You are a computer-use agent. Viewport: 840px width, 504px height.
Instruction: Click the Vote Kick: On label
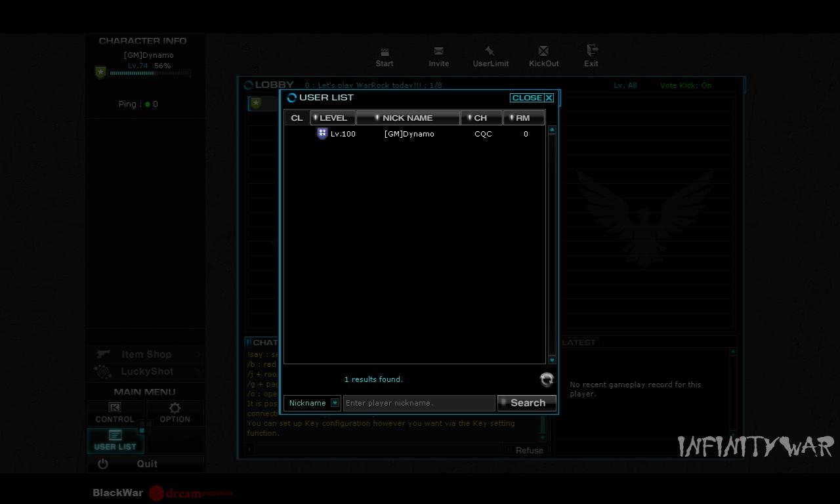click(x=686, y=85)
